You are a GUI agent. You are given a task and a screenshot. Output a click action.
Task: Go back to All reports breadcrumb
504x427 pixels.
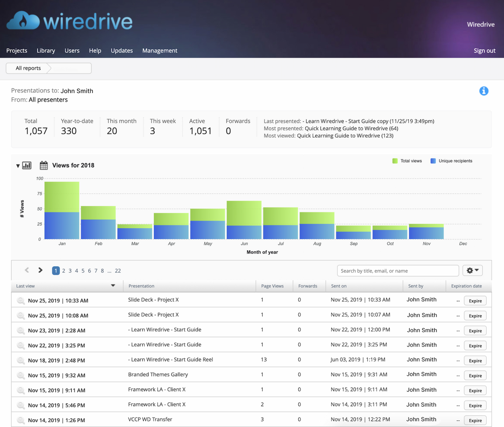tap(28, 68)
